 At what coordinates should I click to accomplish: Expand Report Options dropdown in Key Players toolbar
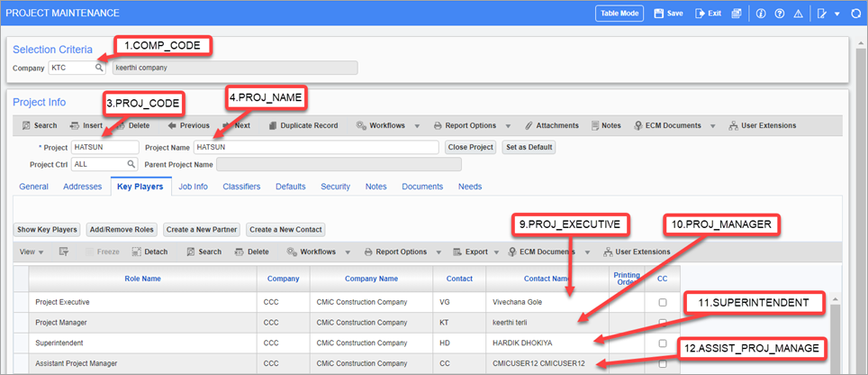[x=439, y=252]
